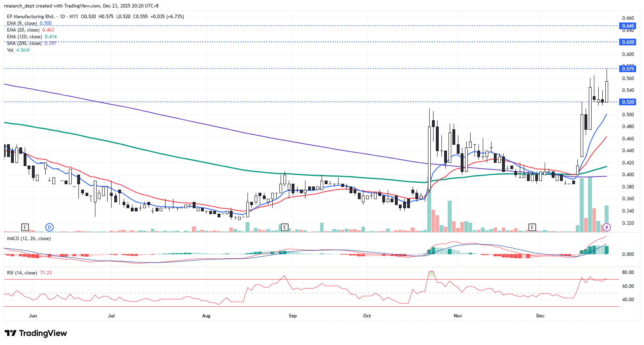The width and height of the screenshot is (644, 345).
Task: Click the earnings E marker in late November
Action: click(x=532, y=227)
